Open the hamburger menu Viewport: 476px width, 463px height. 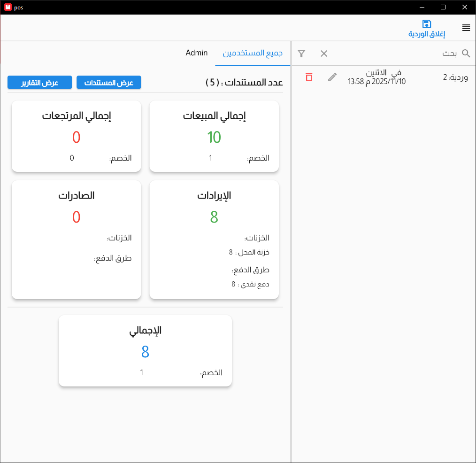point(466,28)
